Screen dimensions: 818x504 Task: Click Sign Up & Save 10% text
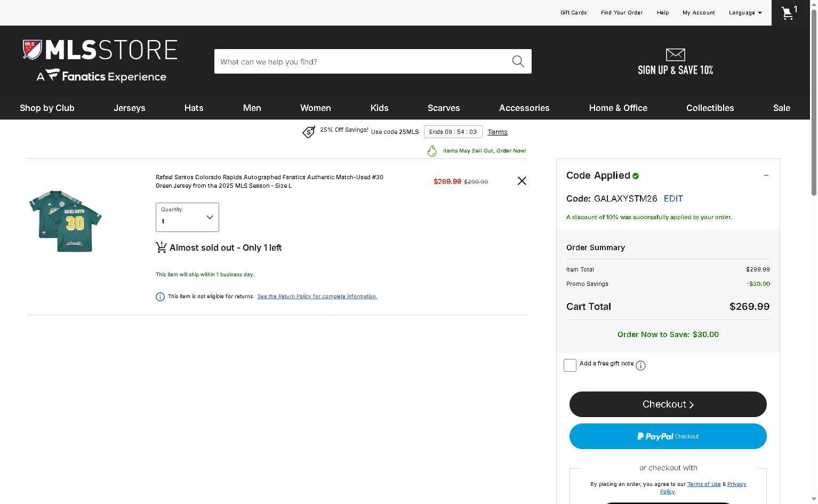[676, 70]
